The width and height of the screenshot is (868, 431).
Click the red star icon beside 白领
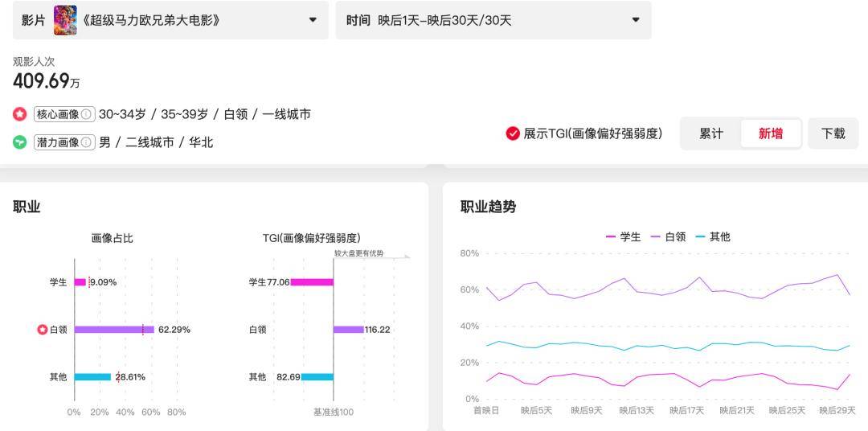coord(43,330)
